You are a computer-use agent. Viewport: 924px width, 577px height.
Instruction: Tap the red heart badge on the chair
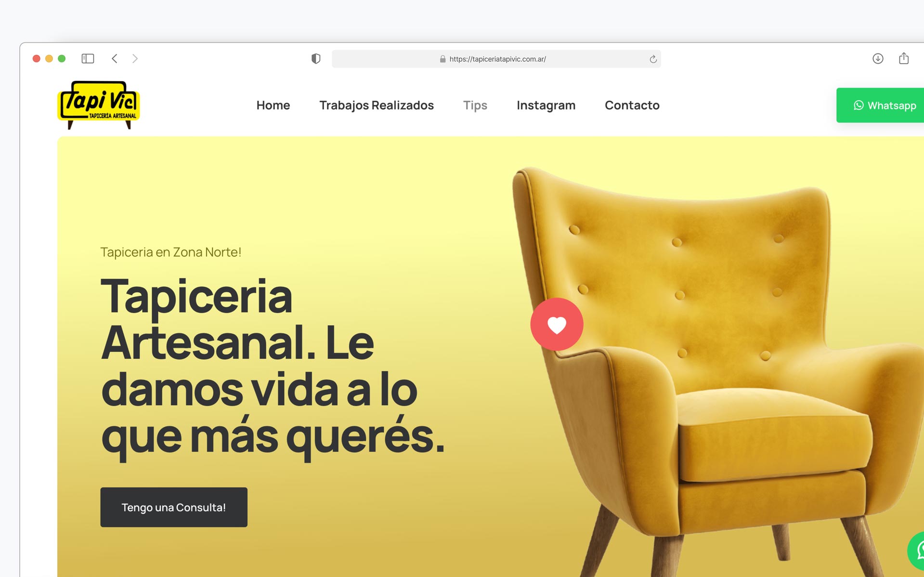(557, 324)
